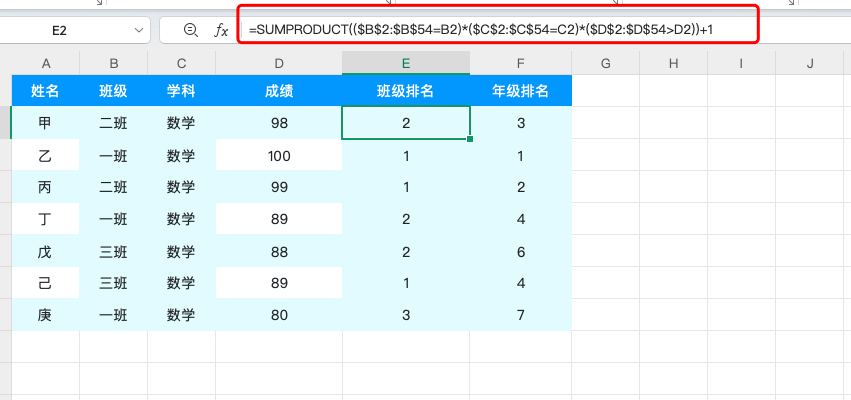Click the 三班 cell in 戊's row

pyautogui.click(x=113, y=251)
